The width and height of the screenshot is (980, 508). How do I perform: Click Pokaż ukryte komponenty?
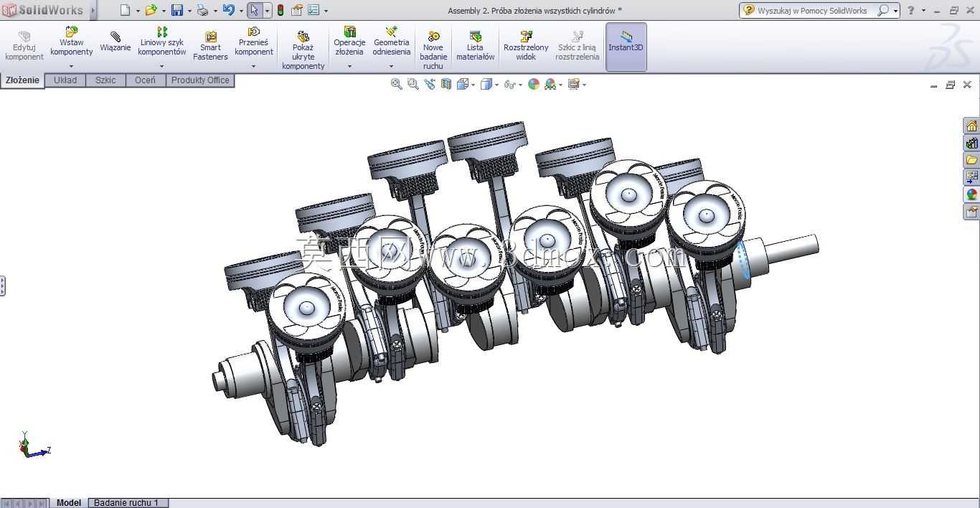click(x=303, y=50)
